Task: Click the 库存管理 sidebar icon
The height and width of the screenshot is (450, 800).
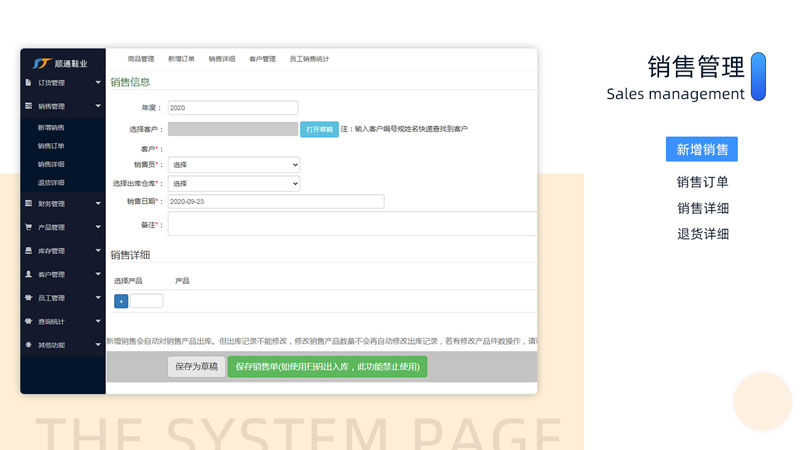Action: (28, 251)
